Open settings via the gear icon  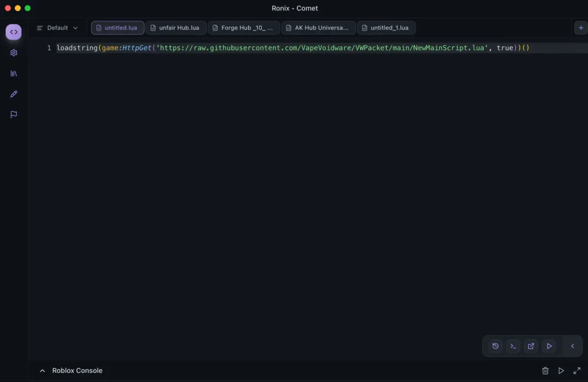pos(13,52)
